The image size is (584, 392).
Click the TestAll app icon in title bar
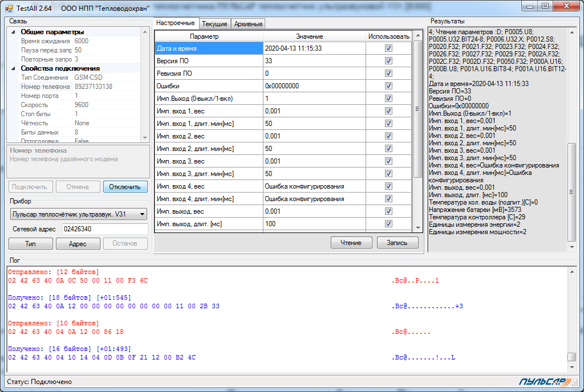(9, 8)
